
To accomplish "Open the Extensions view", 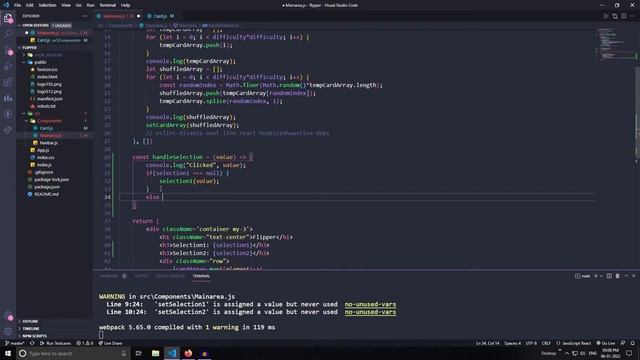I will point(8,82).
